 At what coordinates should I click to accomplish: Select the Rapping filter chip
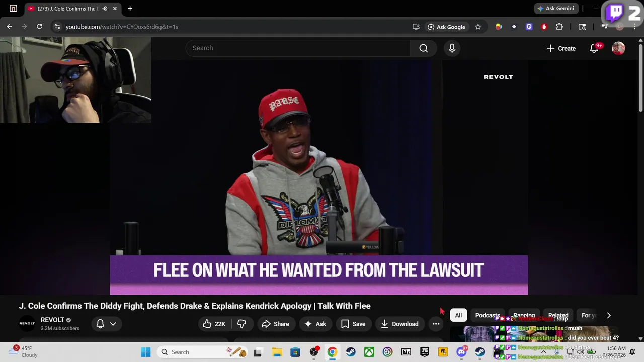pyautogui.click(x=524, y=315)
